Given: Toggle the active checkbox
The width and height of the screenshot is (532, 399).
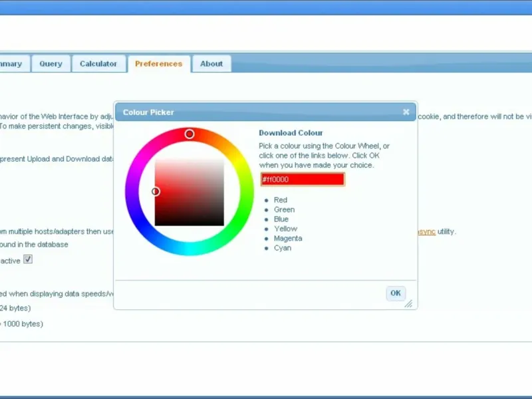Looking at the screenshot, I should click(x=28, y=259).
